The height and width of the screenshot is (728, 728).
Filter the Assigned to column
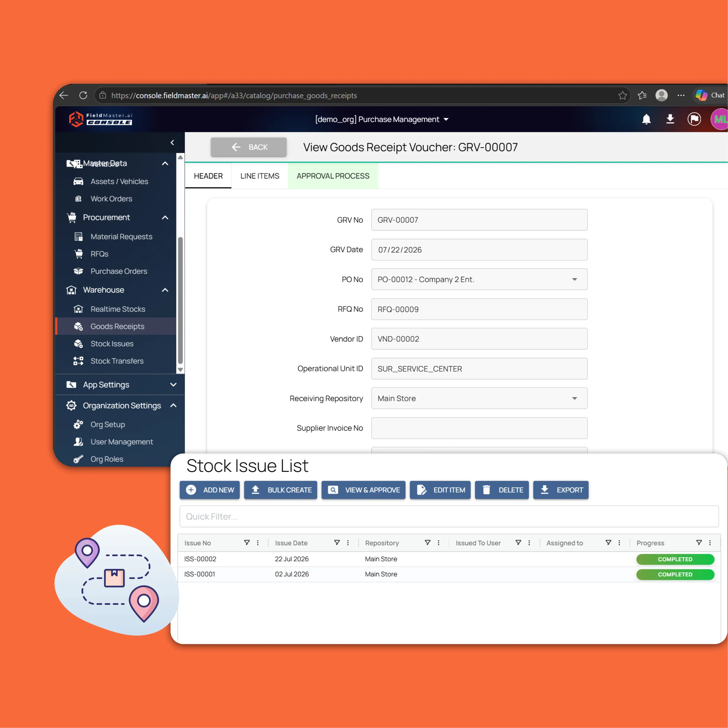(x=608, y=543)
